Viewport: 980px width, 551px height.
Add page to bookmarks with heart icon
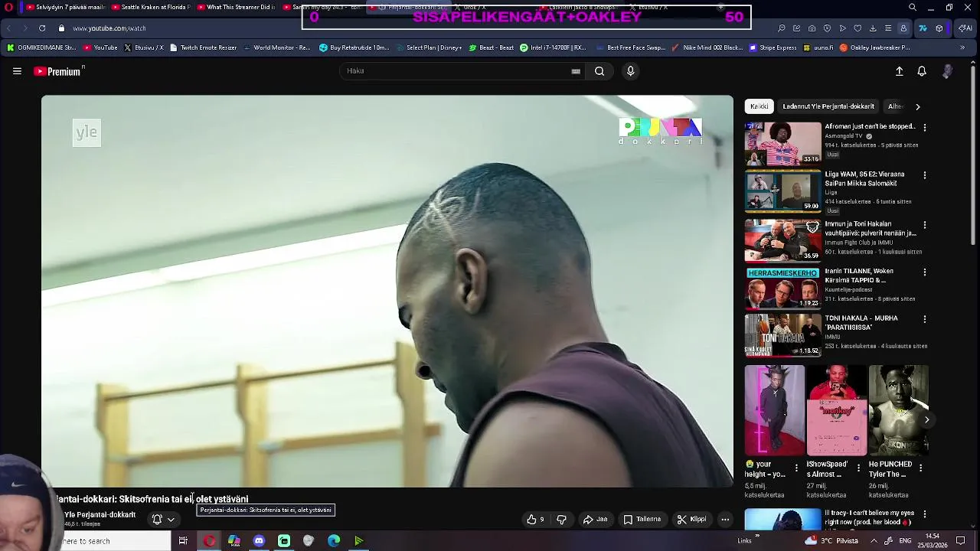(858, 28)
